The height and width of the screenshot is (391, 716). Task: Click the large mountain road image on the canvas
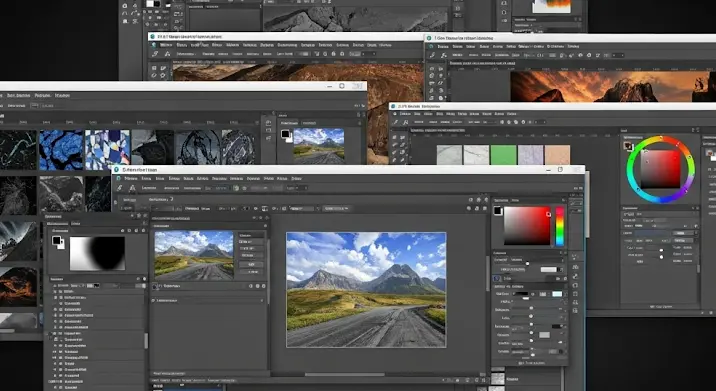click(x=366, y=290)
